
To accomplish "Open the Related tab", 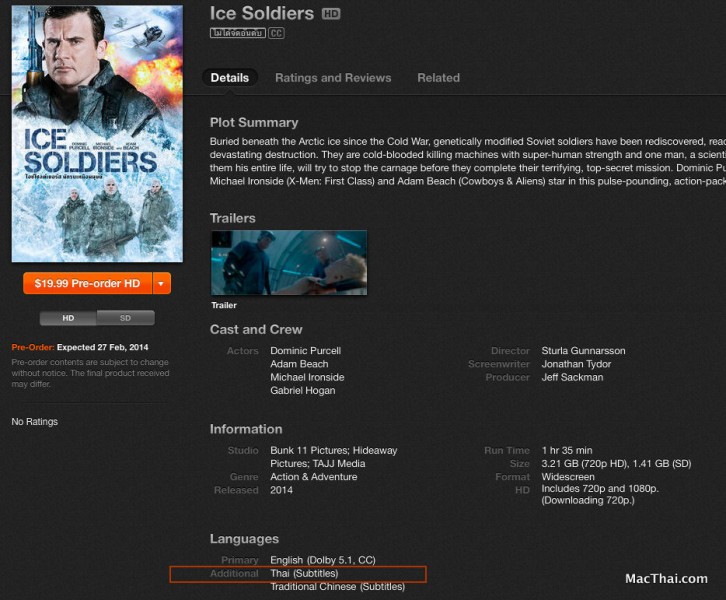I will [x=438, y=78].
